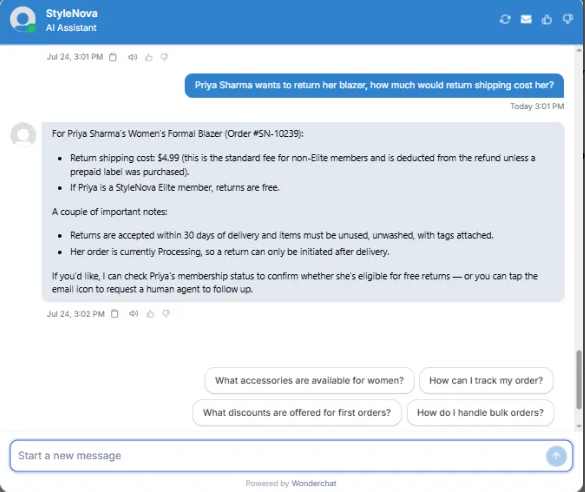
Task: Copy the message dated Jul 24, 3:02 PM
Action: pos(115,314)
